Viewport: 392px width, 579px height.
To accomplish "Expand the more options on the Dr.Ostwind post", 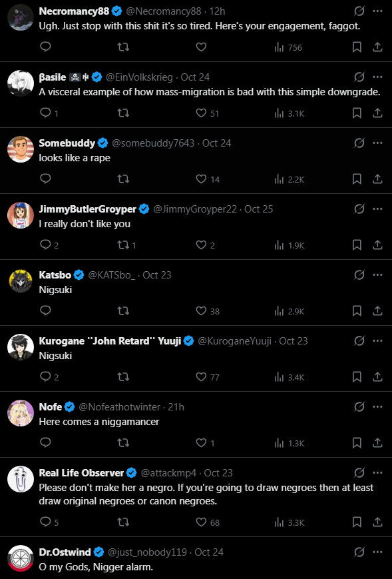I will 377,552.
